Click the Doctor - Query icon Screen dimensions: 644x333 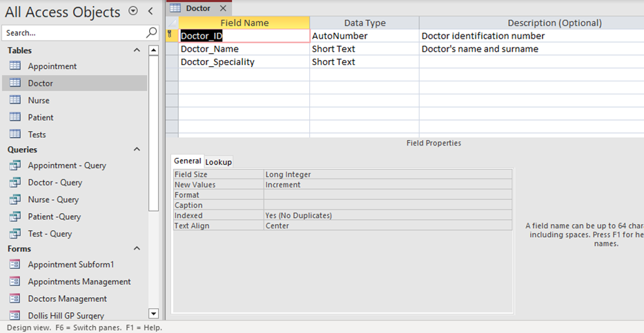[x=14, y=183]
